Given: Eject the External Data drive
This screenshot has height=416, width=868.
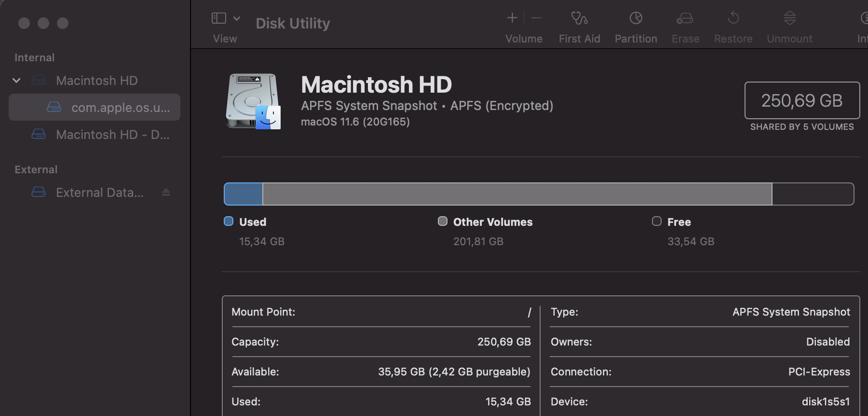Looking at the screenshot, I should point(166,192).
